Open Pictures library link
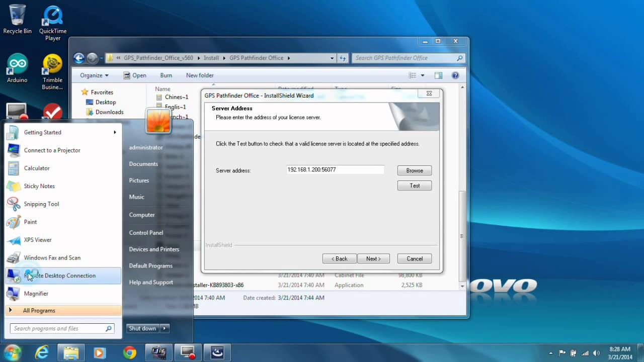Screen dimensions: 644x362 [139, 180]
